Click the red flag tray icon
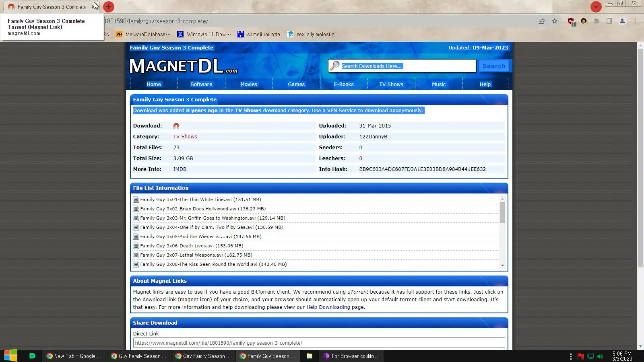The height and width of the screenshot is (362, 644). (x=581, y=356)
